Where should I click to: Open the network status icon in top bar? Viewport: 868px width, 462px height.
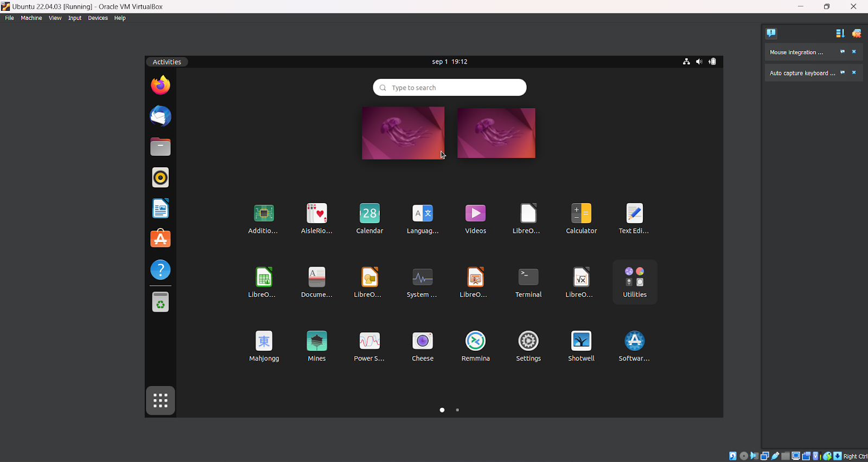tap(686, 62)
